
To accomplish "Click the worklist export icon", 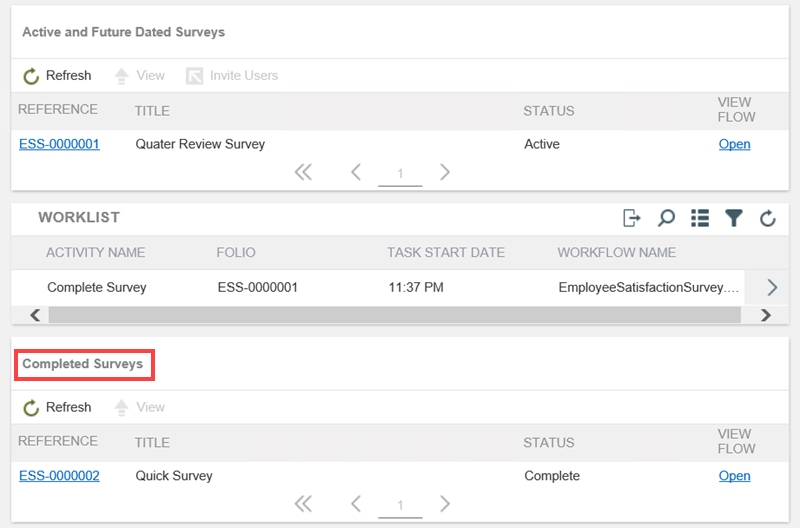I will tap(631, 218).
